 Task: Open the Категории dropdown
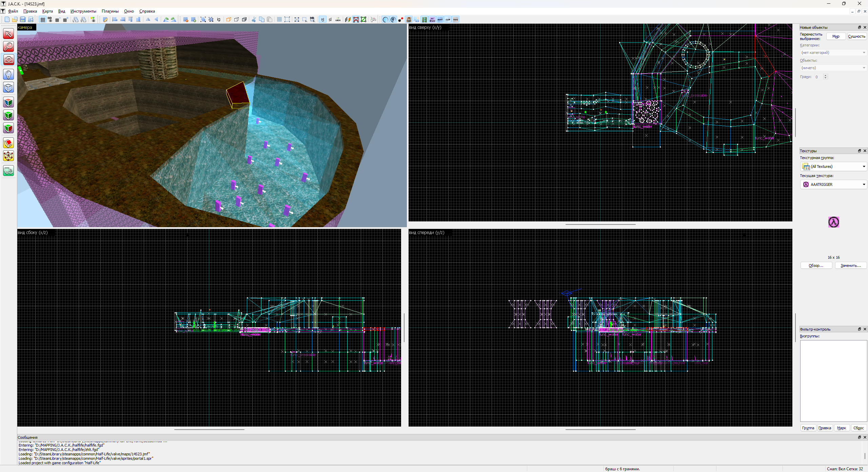click(x=833, y=53)
